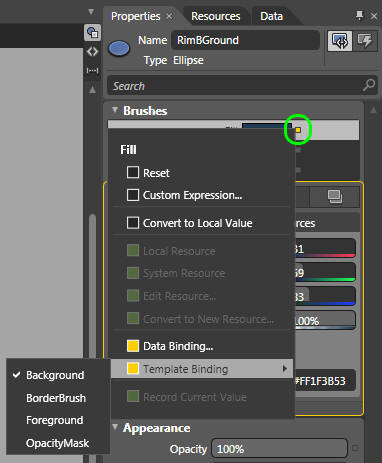Click the Name field RimBGround
382x463 pixels.
click(x=245, y=40)
